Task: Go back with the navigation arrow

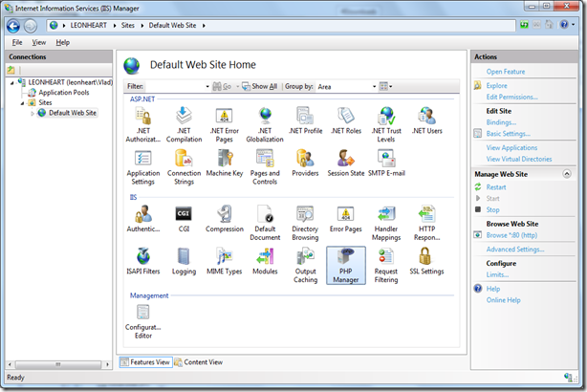Action: click(x=13, y=26)
